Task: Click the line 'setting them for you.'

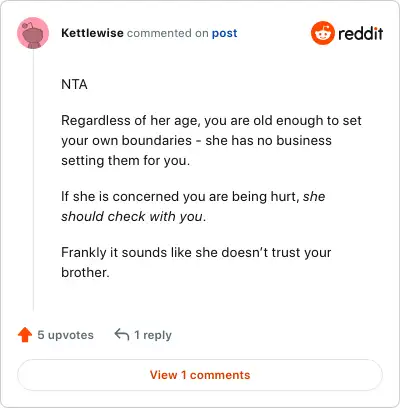Action: (x=126, y=161)
